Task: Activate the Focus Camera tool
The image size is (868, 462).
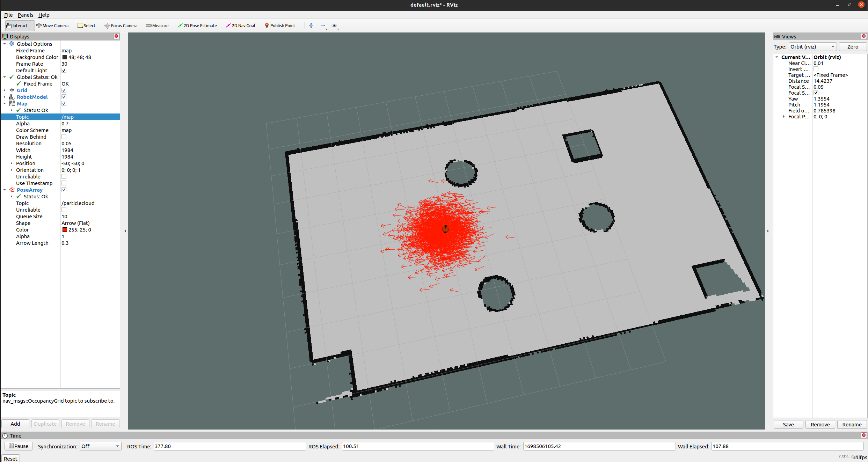Action: [121, 25]
